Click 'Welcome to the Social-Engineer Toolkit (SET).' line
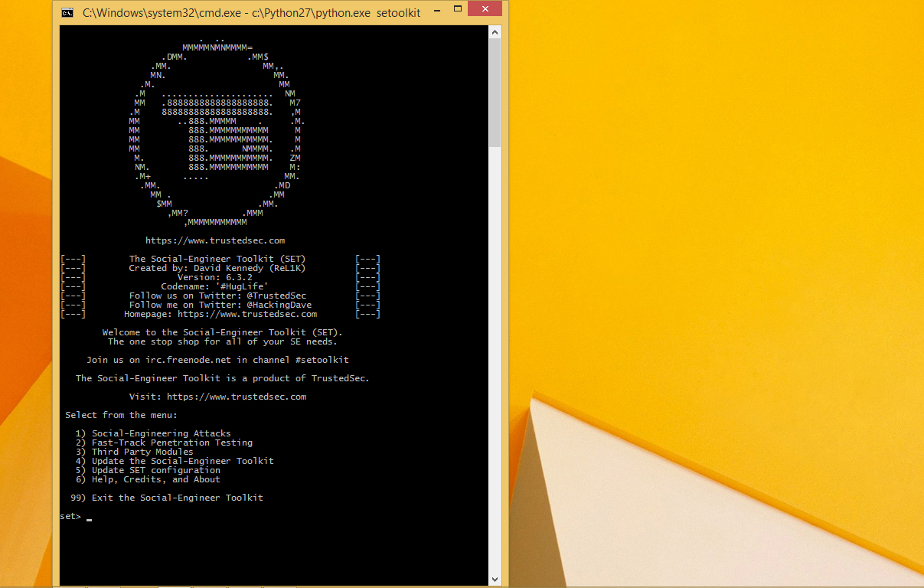This screenshot has width=924, height=588. [x=223, y=332]
